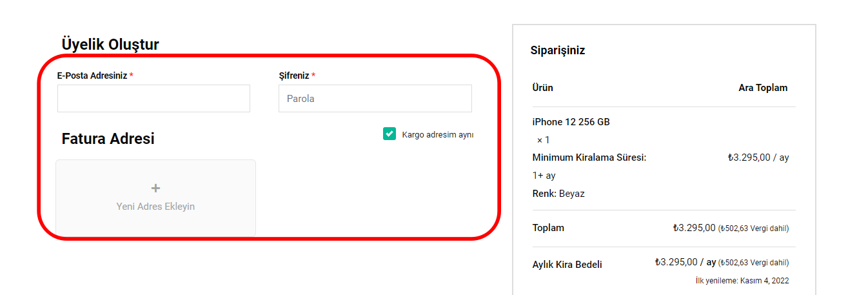Click the 'Fatura Adresi' heading

(108, 139)
